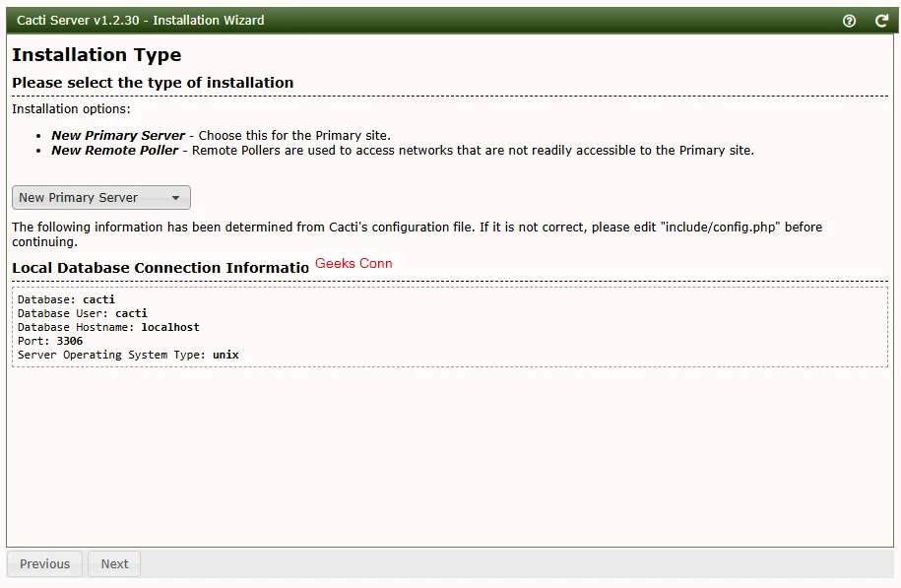901x588 pixels.
Task: Click the help question mark icon
Action: 850,21
